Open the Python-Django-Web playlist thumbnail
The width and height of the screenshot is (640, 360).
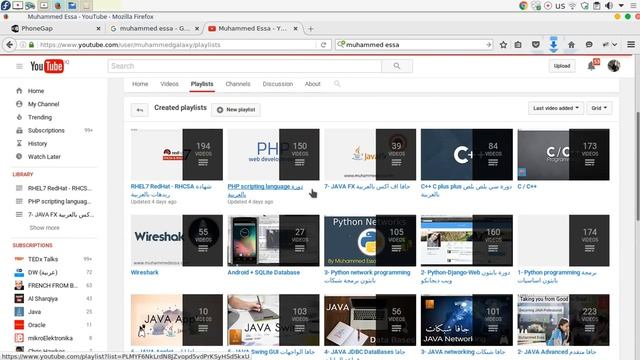click(x=467, y=240)
